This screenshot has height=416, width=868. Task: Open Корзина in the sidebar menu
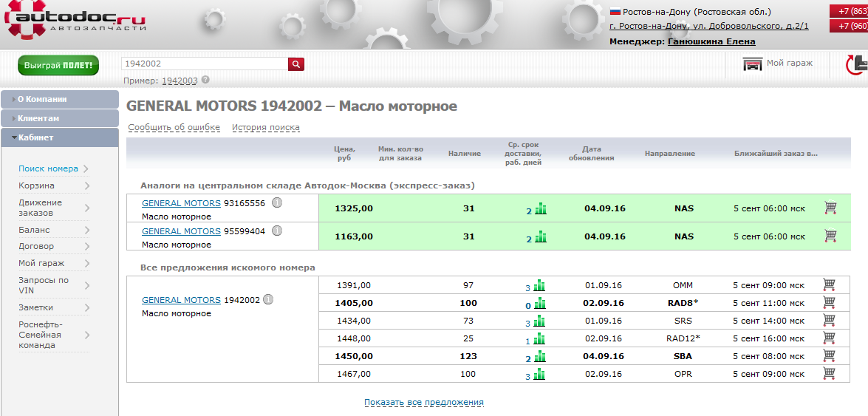point(37,185)
